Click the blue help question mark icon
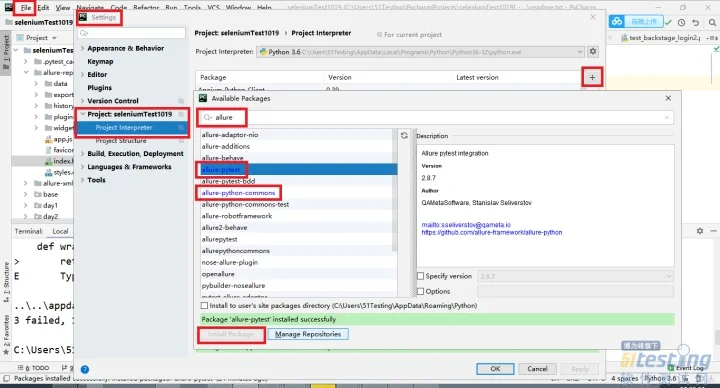Image resolution: width=720 pixels, height=388 pixels. pos(85,369)
